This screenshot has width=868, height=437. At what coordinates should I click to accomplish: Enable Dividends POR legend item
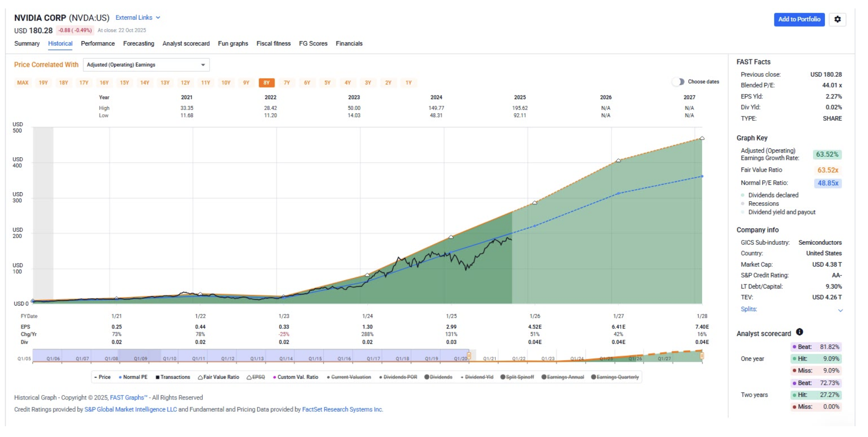[398, 377]
